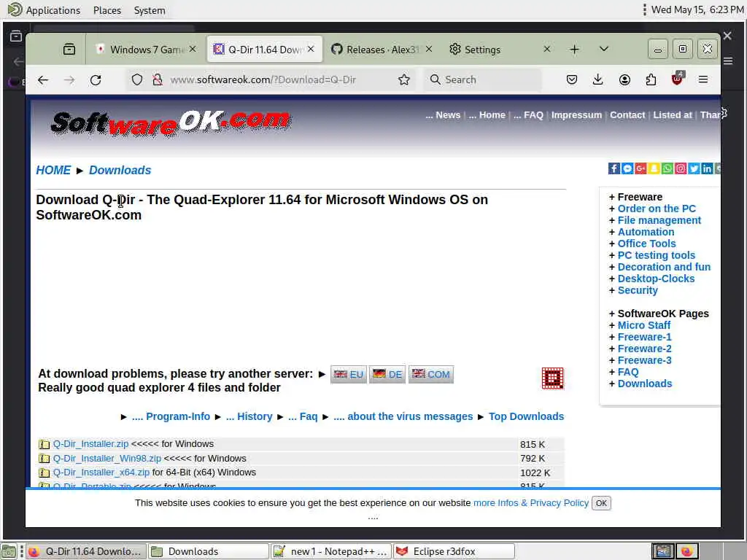Screen dimensions: 747x560
Task: Click the date and time clock
Action: pos(697,9)
